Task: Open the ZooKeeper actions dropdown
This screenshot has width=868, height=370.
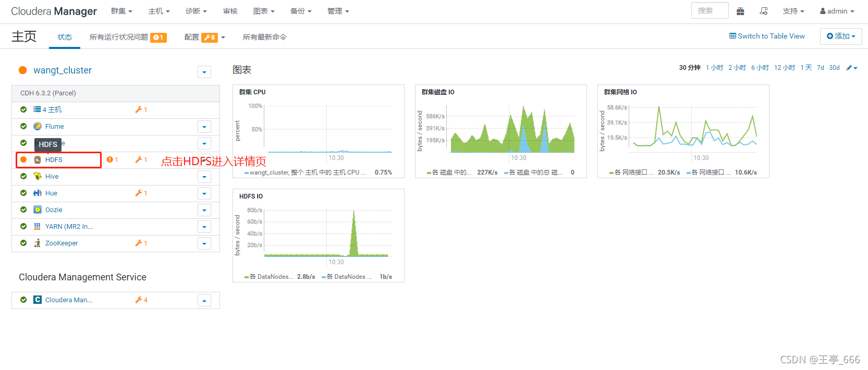Action: click(x=204, y=243)
